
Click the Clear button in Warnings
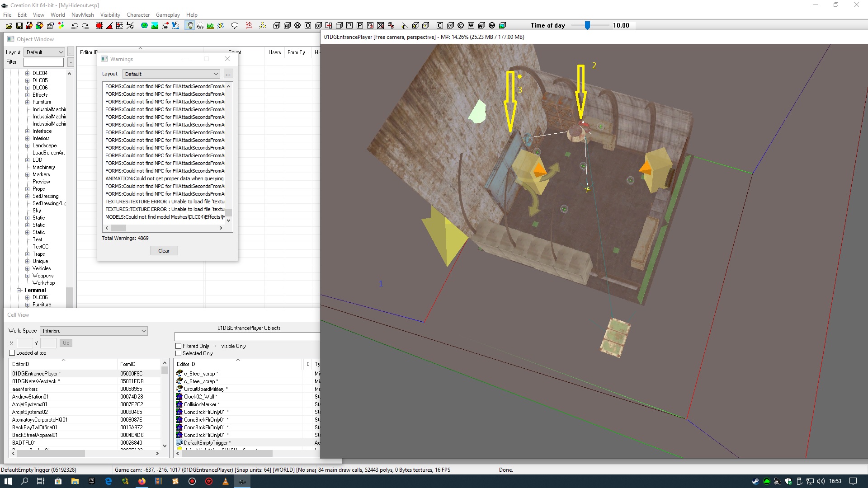point(164,251)
